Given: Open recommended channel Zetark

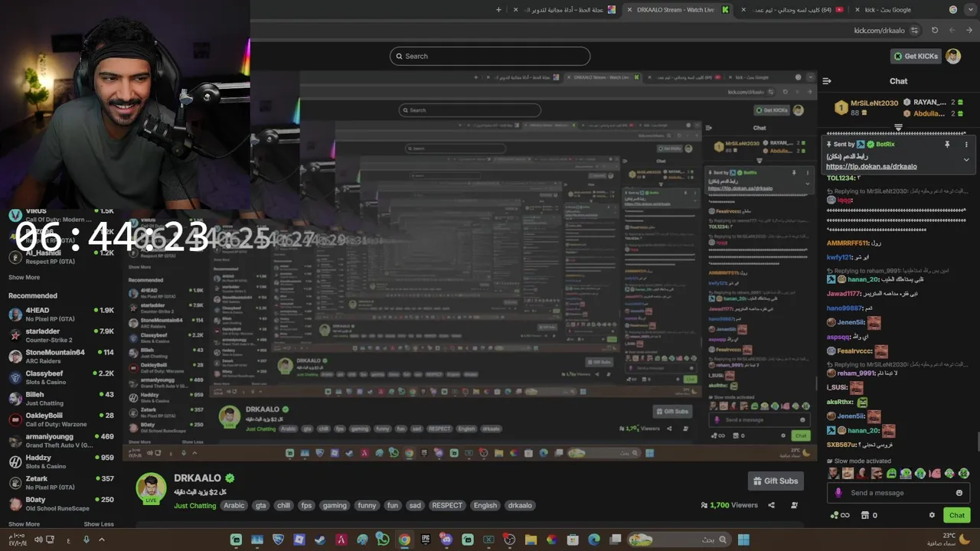Looking at the screenshot, I should coord(61,482).
